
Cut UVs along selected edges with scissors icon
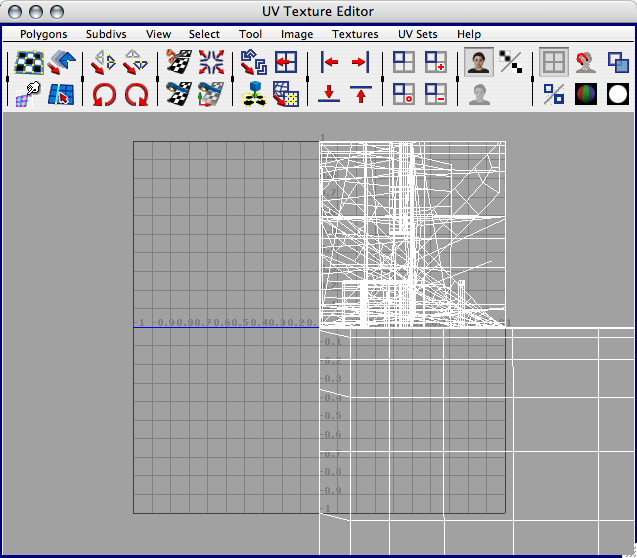point(179,62)
